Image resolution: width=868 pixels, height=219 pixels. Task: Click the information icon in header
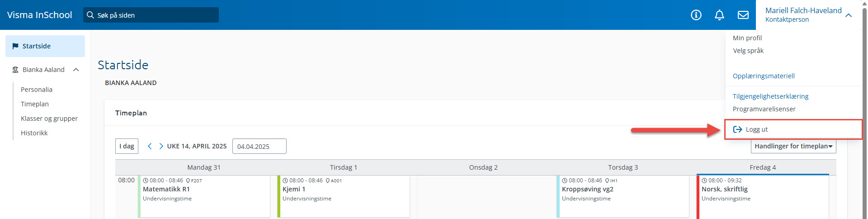696,15
